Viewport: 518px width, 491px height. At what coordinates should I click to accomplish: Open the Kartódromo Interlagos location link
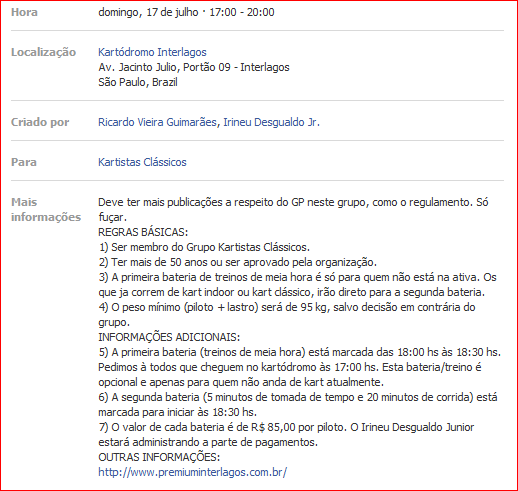[152, 52]
